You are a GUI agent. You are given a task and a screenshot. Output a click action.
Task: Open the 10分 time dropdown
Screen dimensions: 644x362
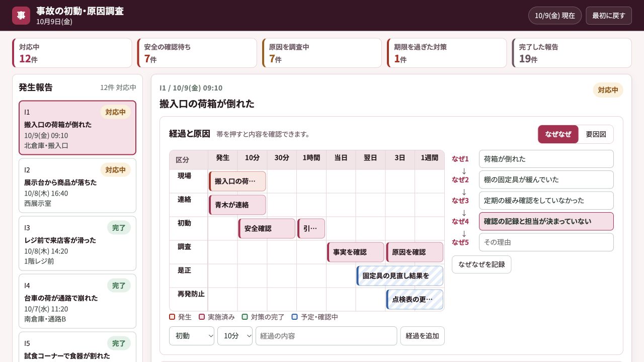(x=235, y=336)
